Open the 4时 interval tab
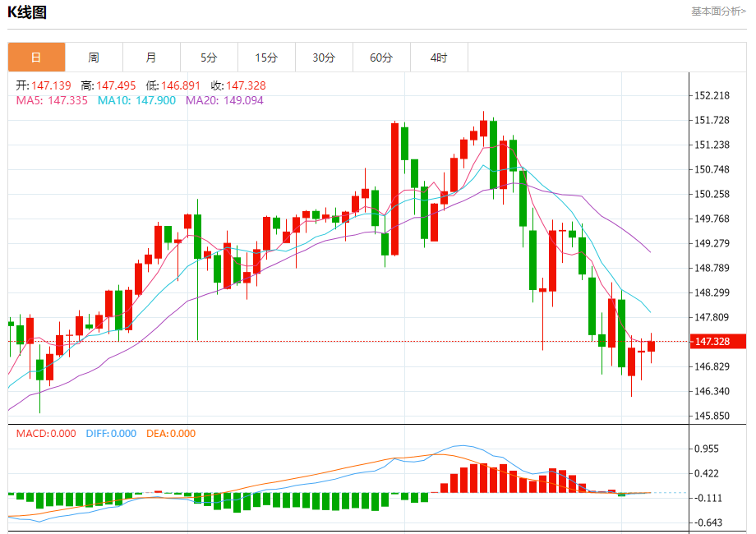The image size is (756, 534). click(439, 58)
